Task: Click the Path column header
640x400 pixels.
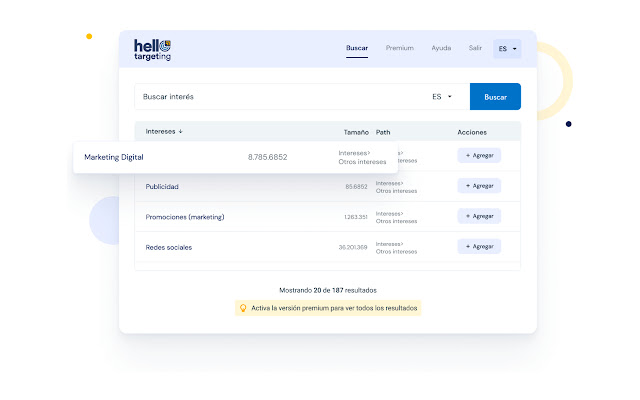Action: click(x=383, y=132)
